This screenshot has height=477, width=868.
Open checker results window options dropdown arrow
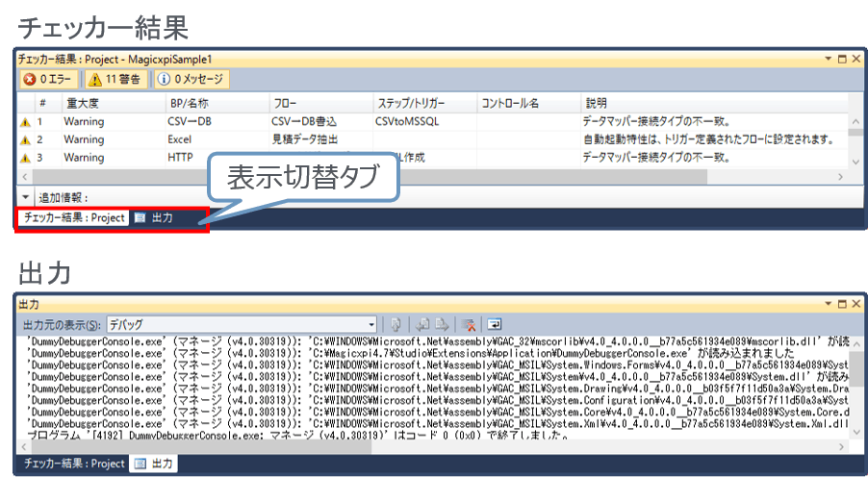(x=826, y=59)
